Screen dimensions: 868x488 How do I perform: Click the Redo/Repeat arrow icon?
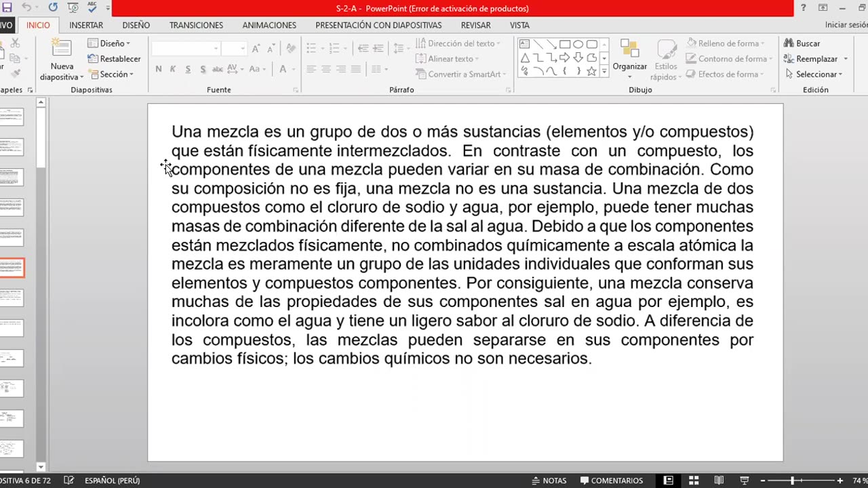(x=53, y=8)
